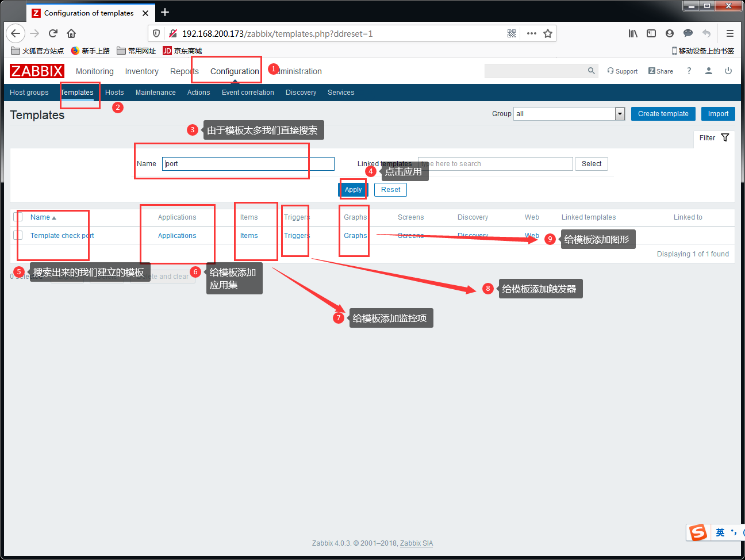This screenshot has width=745, height=560.
Task: Open the QR code icon in the address bar
Action: coord(512,33)
